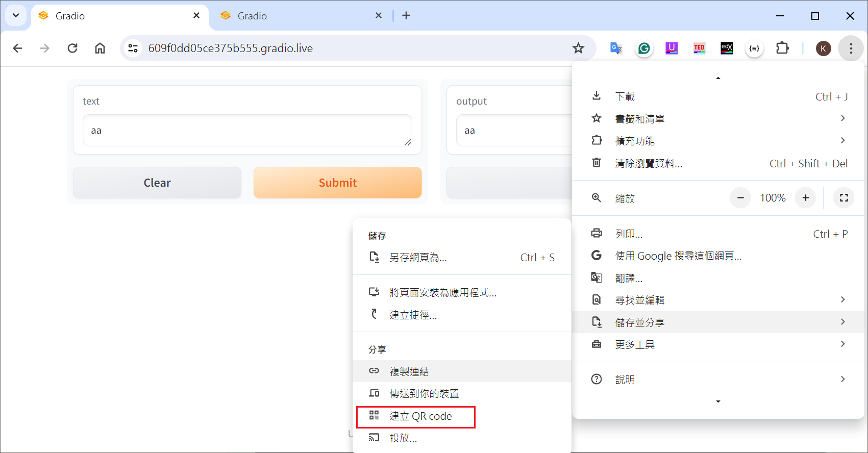This screenshot has height=453, width=868.
Task: Select 建立 QR code menu item
Action: [x=420, y=416]
